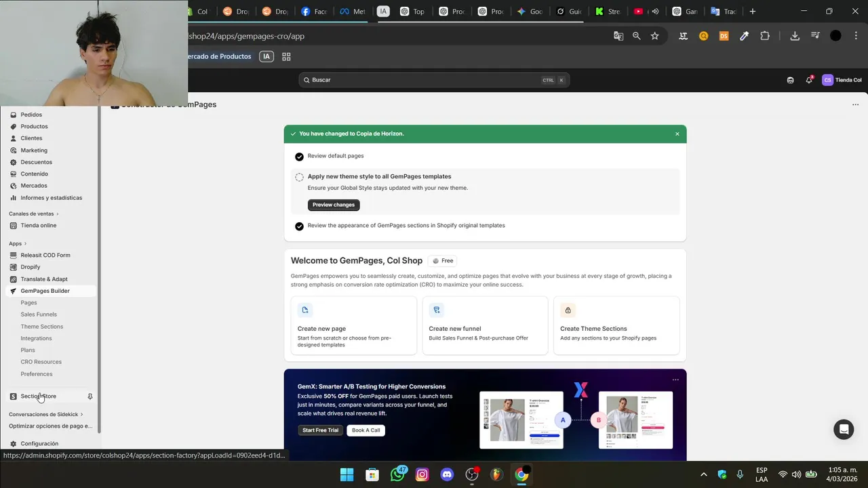Viewport: 868px width, 488px height.
Task: Open Theme Sections submenu item
Action: [x=41, y=327]
